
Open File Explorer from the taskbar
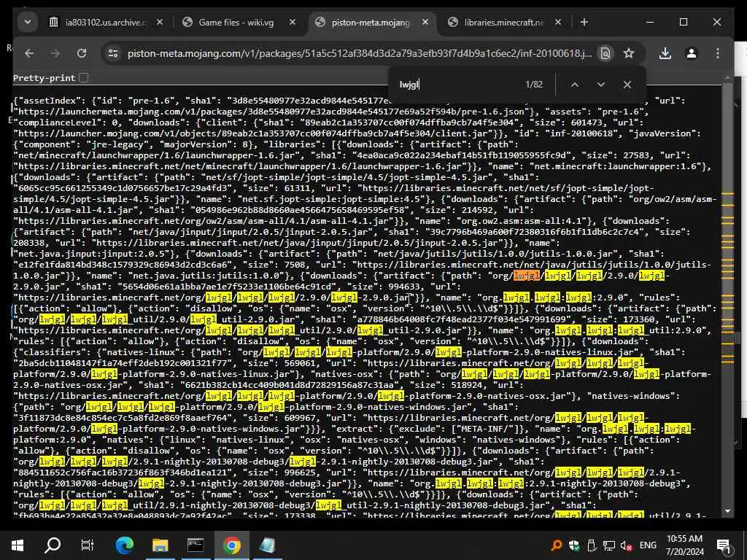[x=160, y=545]
